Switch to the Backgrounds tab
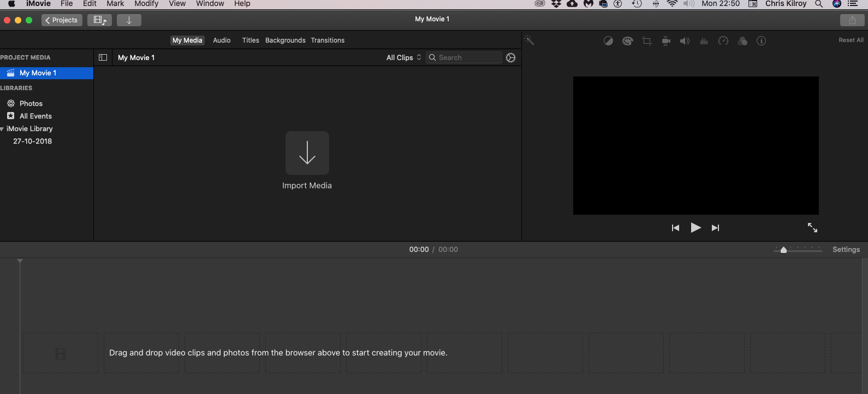The image size is (868, 394). [x=286, y=40]
